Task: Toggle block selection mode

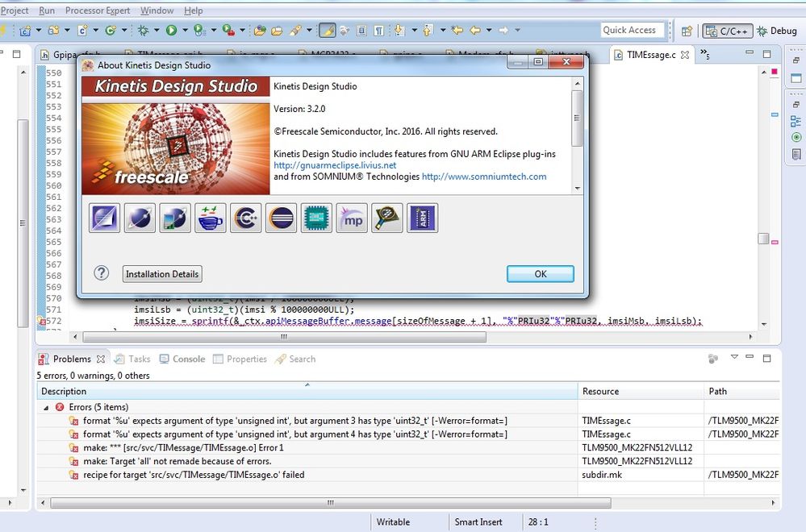Action: tap(362, 31)
